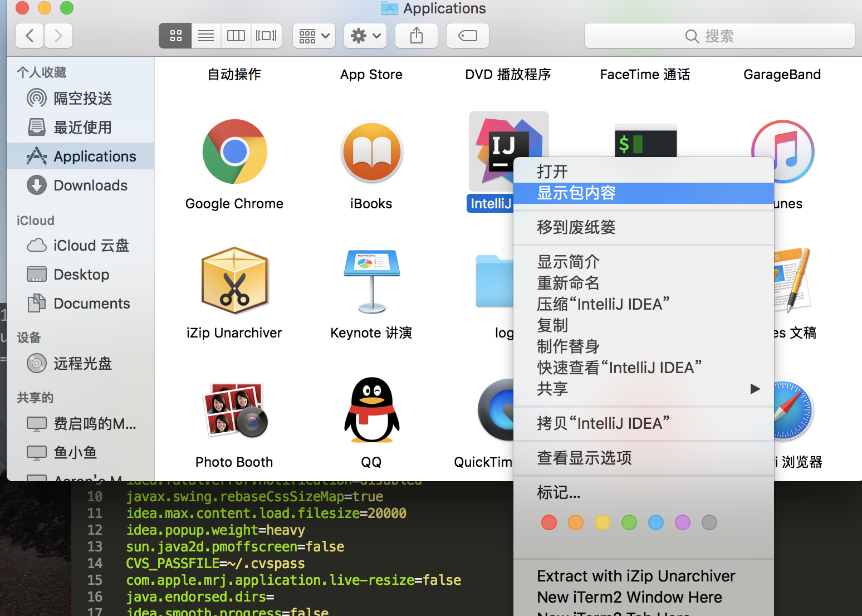862x616 pixels.
Task: Select the Safari compass app icon
Action: [x=794, y=410]
